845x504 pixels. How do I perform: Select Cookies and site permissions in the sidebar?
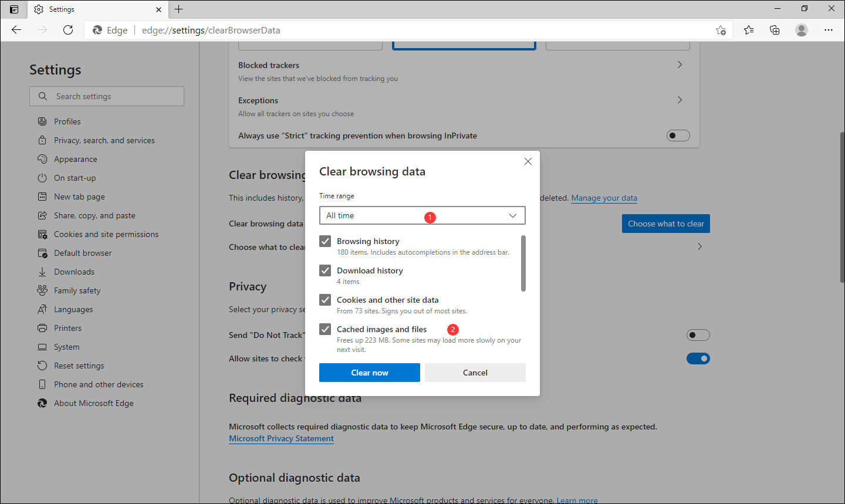(x=106, y=234)
